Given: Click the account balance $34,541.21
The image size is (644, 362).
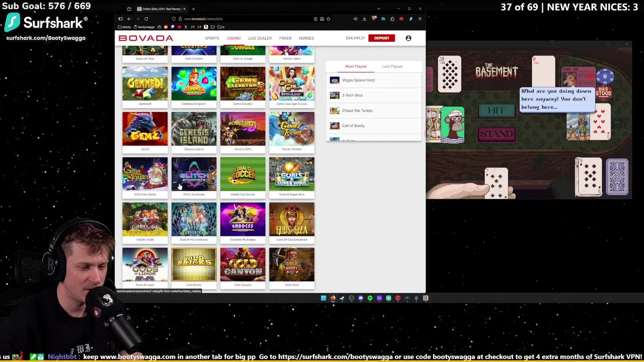Looking at the screenshot, I should pyautogui.click(x=355, y=38).
